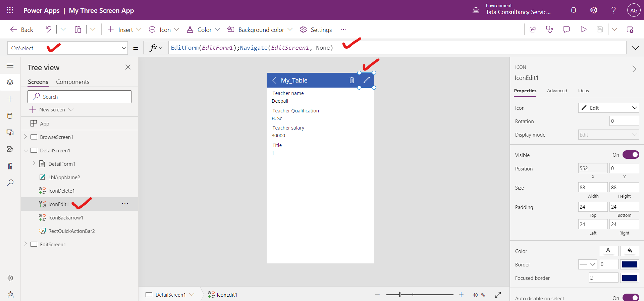The width and height of the screenshot is (644, 301).
Task: Click the Play preview app icon
Action: [x=583, y=30]
